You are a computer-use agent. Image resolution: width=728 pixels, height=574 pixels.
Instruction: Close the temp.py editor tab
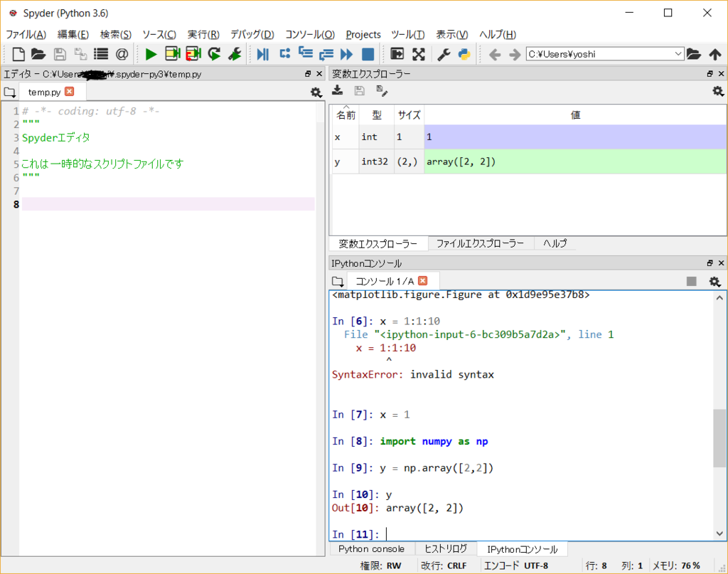(x=69, y=91)
